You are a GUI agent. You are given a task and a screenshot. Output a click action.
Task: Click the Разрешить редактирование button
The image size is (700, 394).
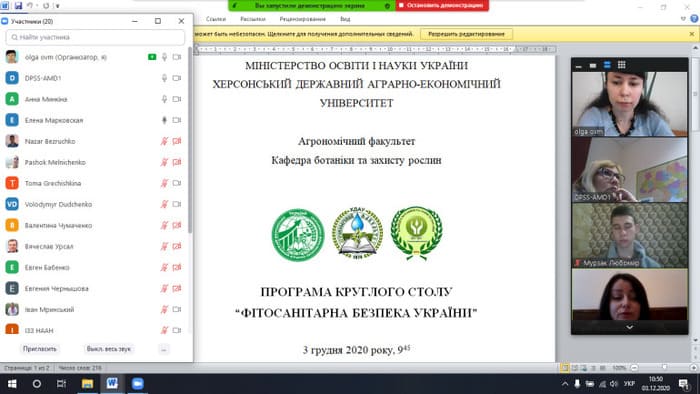pos(466,34)
